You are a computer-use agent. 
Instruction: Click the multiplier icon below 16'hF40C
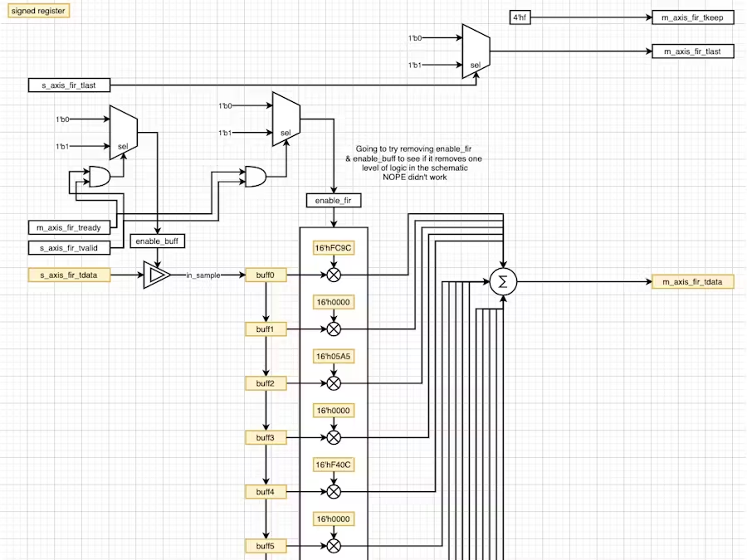coord(334,491)
